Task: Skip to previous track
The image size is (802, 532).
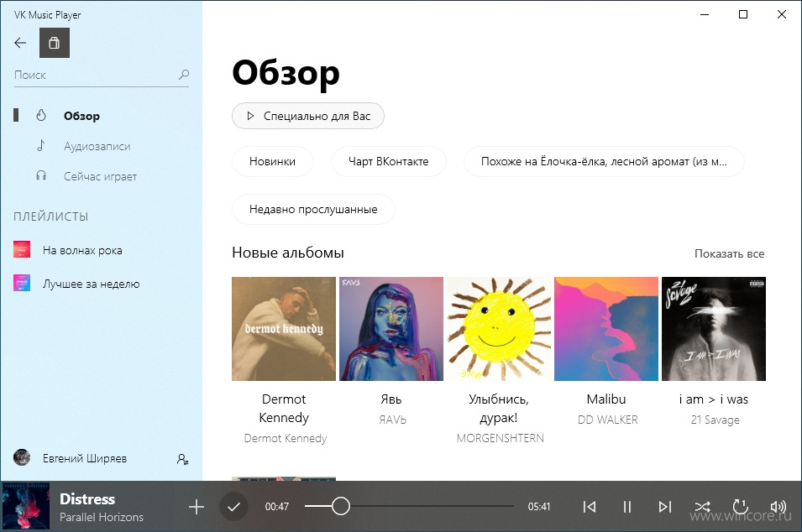Action: tap(590, 507)
